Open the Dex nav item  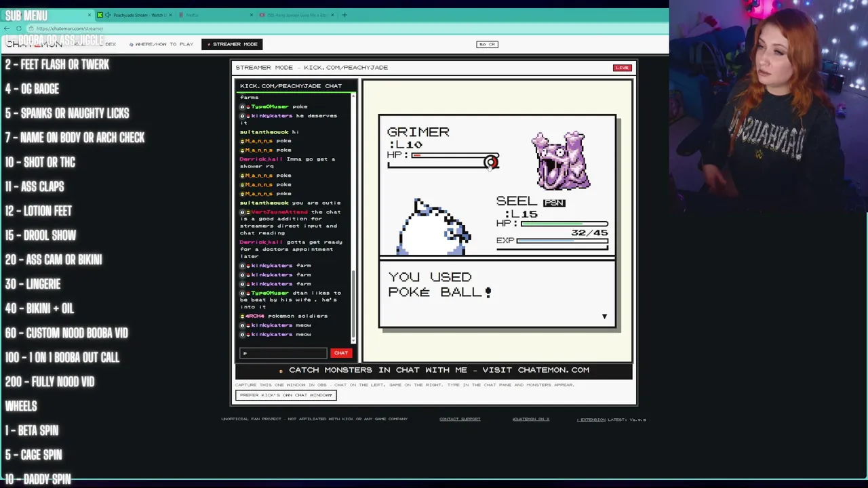click(111, 44)
